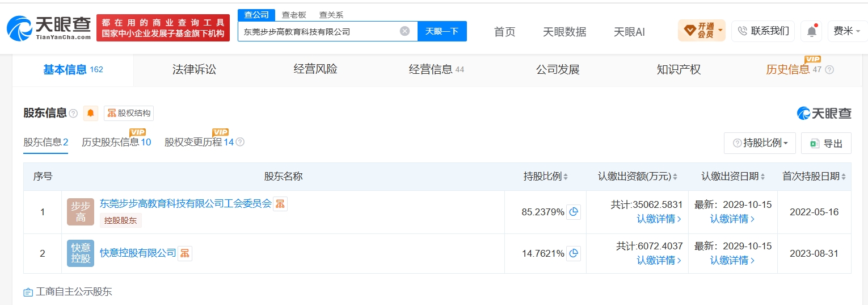Screen dimensions: 868x305
Task: Switch to 法律诉讼 tab
Action: pos(195,70)
